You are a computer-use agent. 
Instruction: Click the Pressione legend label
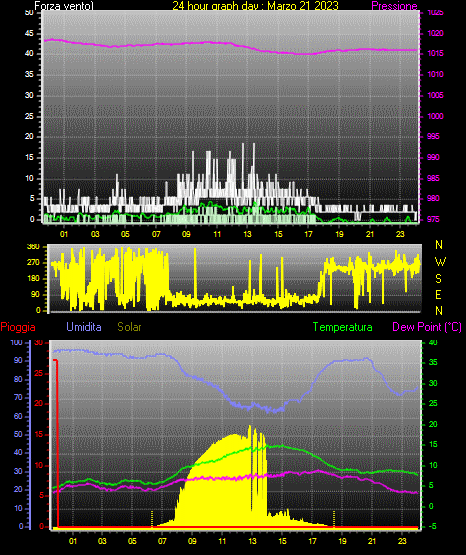(394, 6)
